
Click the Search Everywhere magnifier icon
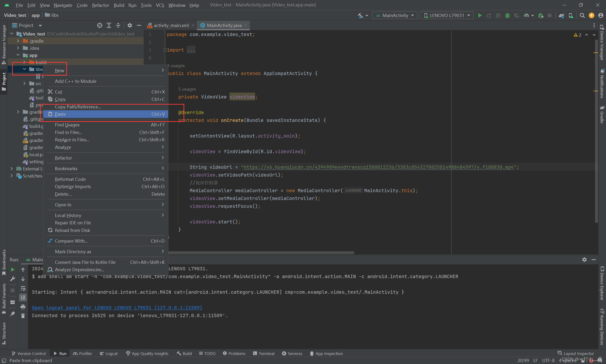click(x=582, y=15)
